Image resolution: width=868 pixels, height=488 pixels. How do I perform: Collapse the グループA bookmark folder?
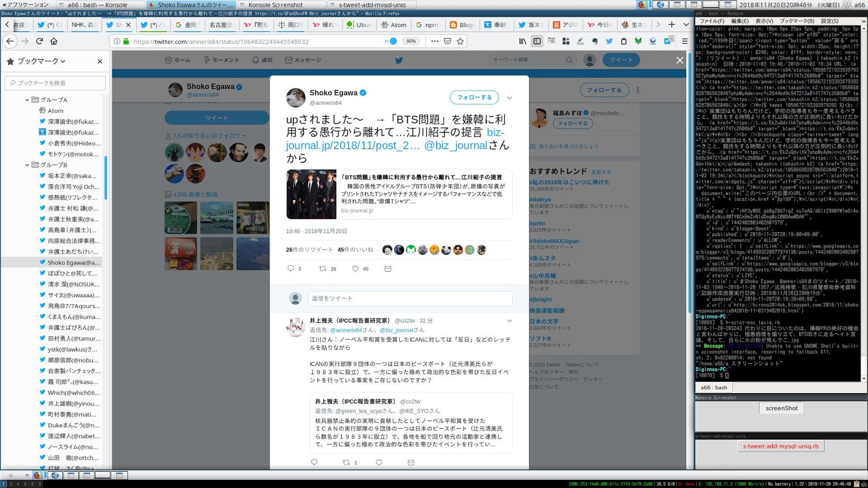point(27,100)
